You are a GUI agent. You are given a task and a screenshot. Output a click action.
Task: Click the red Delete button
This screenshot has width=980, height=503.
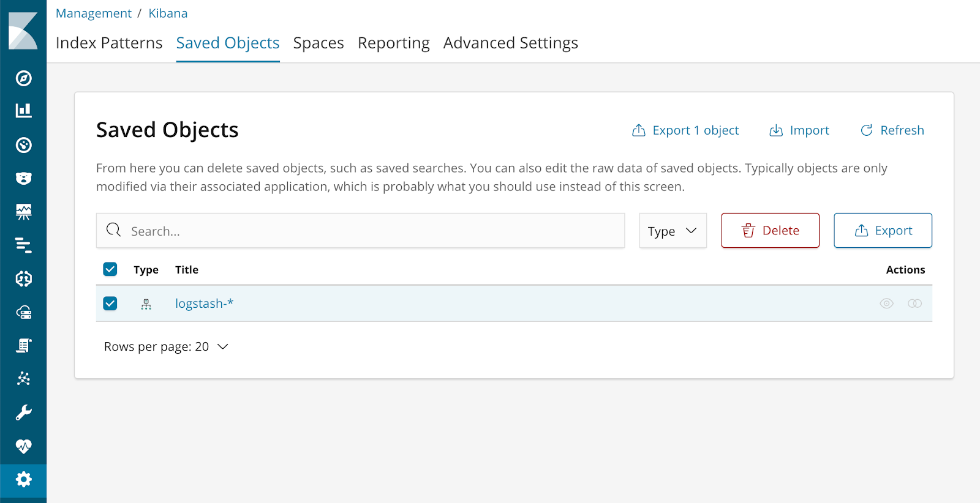tap(770, 231)
